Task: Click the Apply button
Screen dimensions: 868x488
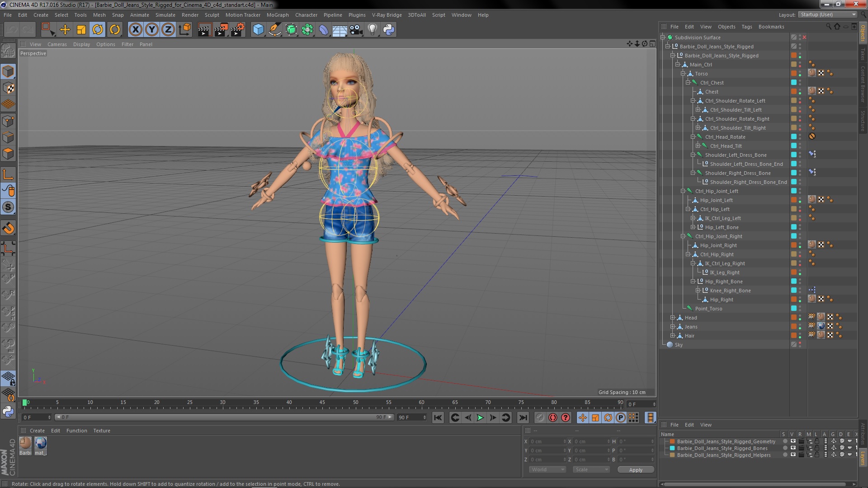Action: click(x=636, y=470)
